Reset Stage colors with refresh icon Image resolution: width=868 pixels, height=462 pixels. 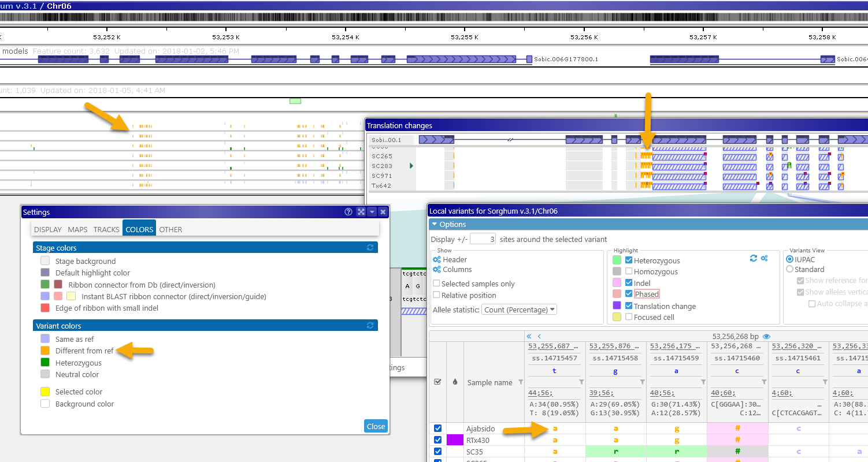[370, 248]
